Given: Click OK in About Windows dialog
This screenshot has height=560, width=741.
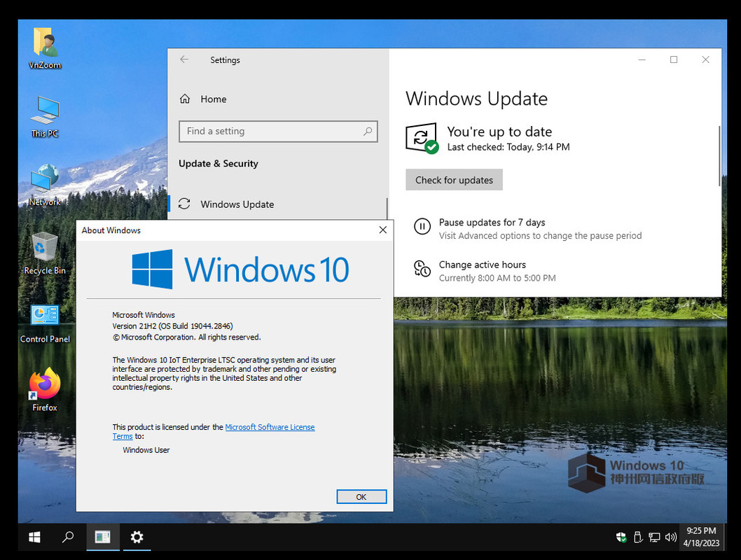Looking at the screenshot, I should (x=361, y=497).
